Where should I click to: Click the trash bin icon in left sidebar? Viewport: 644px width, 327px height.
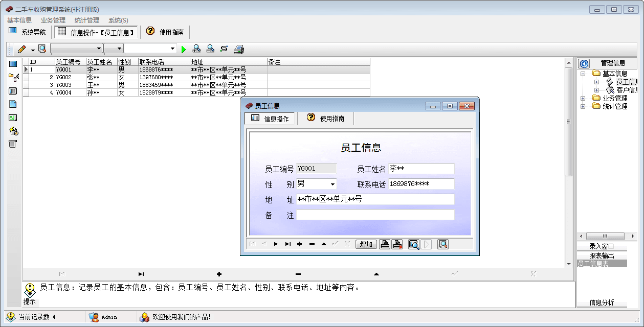point(13,144)
